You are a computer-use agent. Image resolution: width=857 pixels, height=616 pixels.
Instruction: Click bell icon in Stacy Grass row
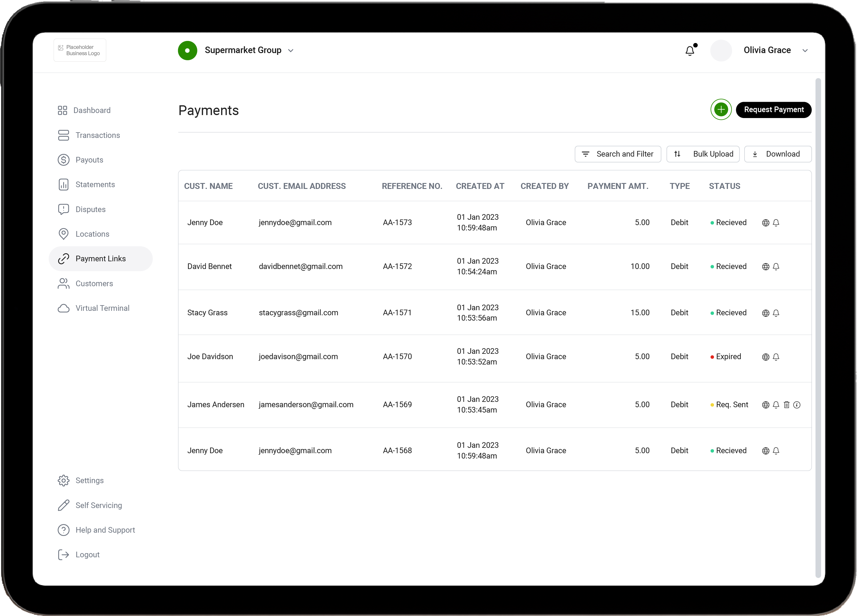click(x=776, y=313)
